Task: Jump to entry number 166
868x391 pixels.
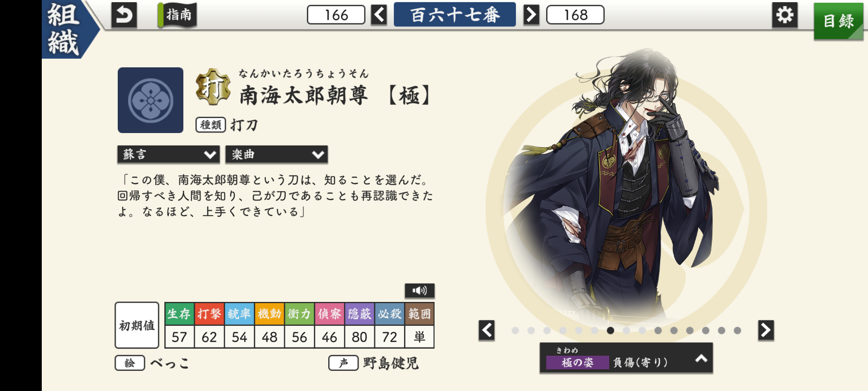Action: 336,15
